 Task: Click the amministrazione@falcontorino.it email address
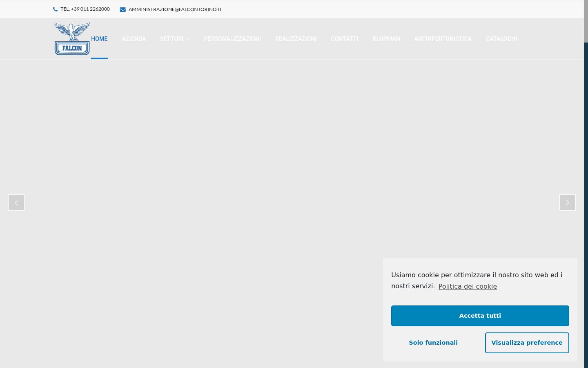pos(175,9)
